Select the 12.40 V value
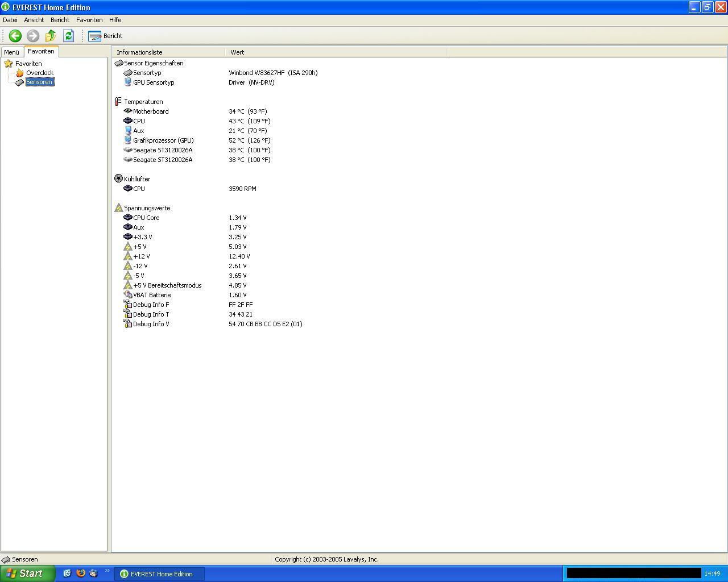The image size is (728, 582). point(239,256)
